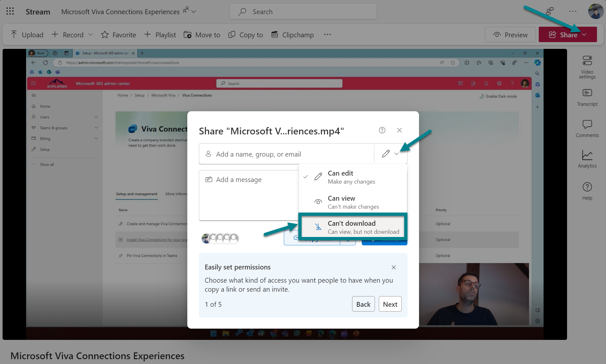Mark the video as Favorite
The height and width of the screenshot is (364, 606).
click(118, 34)
